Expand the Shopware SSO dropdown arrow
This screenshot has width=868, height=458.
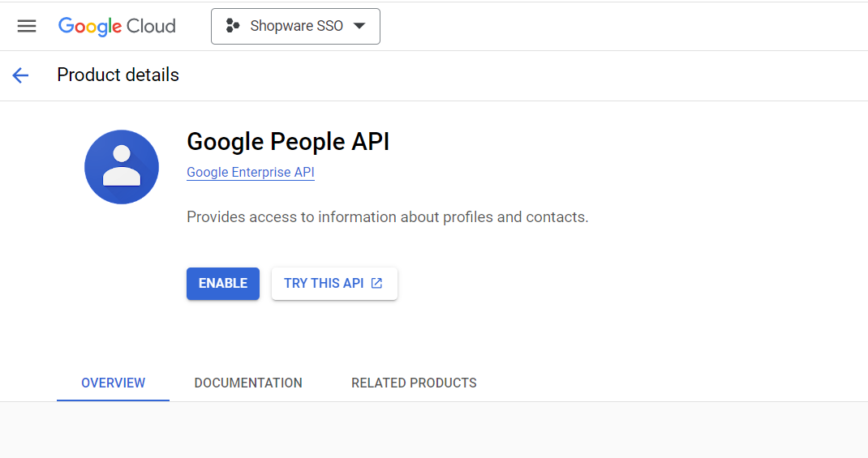pyautogui.click(x=359, y=25)
